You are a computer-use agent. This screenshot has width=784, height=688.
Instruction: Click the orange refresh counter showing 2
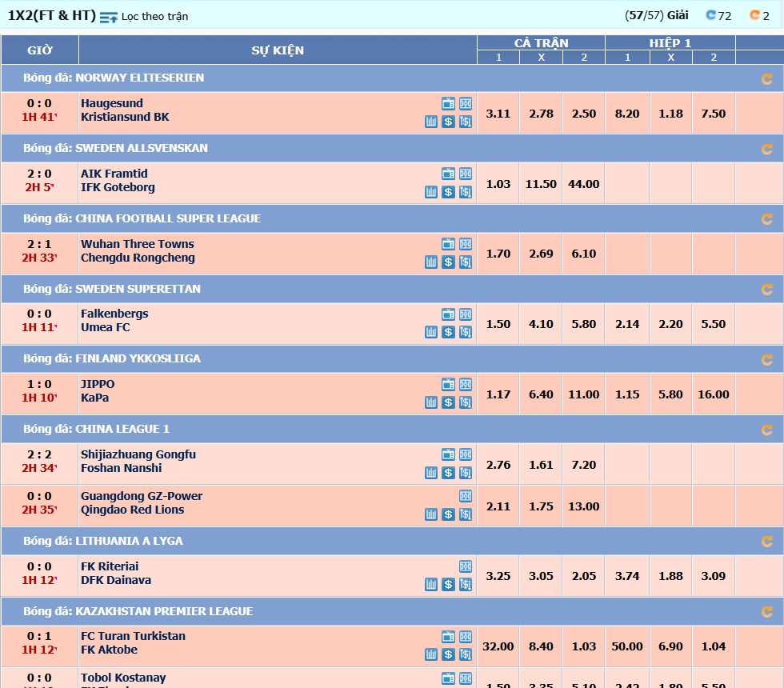(x=759, y=15)
